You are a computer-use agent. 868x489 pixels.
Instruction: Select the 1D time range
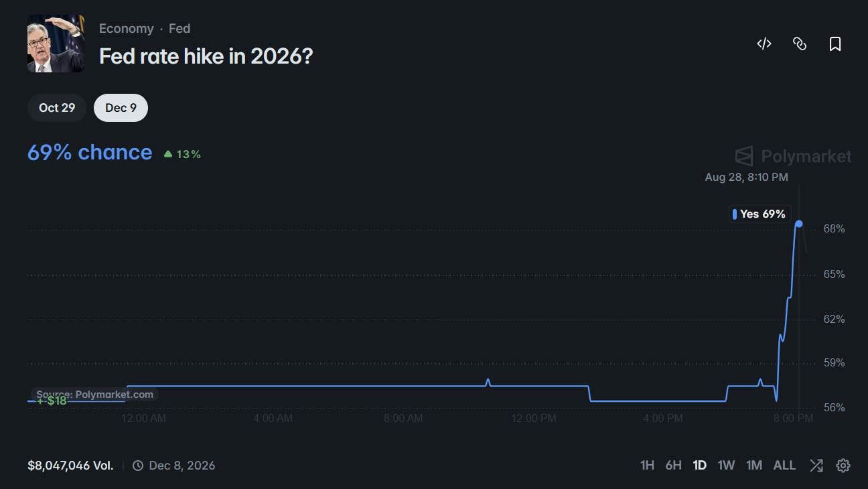point(700,466)
